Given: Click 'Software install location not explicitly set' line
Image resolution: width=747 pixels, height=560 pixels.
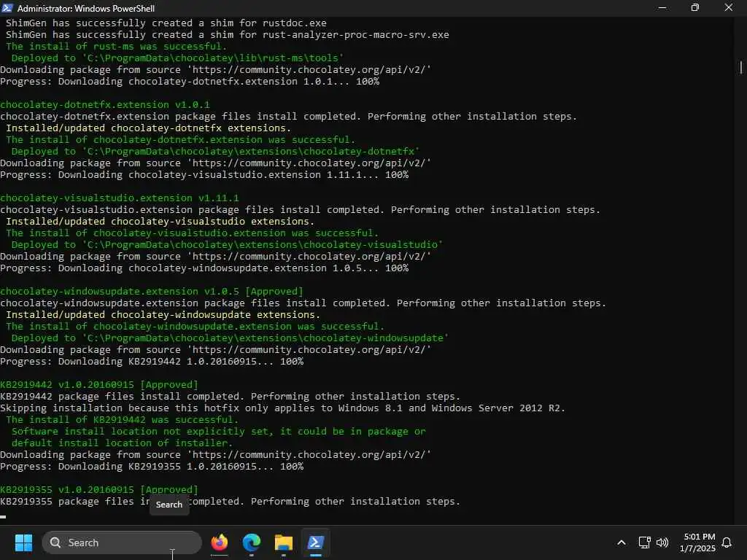Looking at the screenshot, I should point(219,432).
